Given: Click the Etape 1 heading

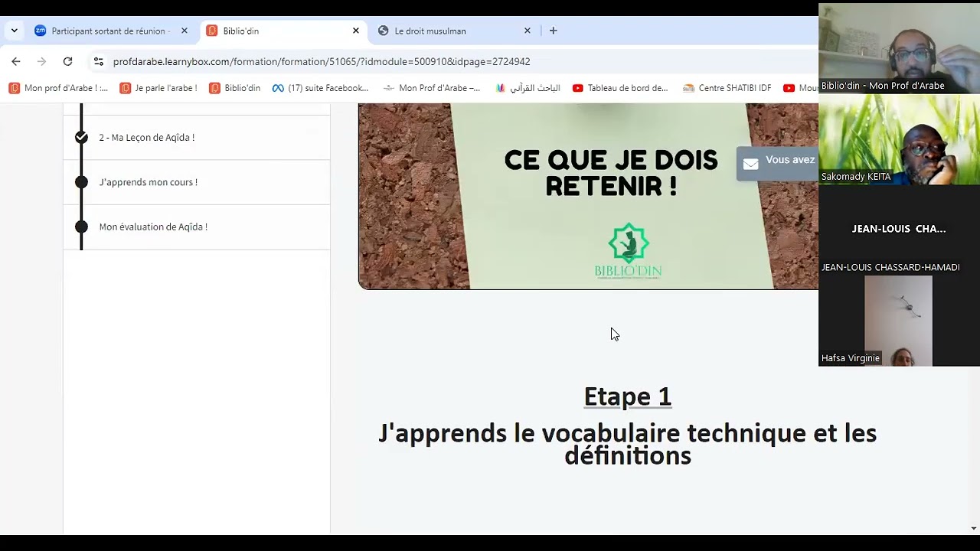Looking at the screenshot, I should 628,396.
